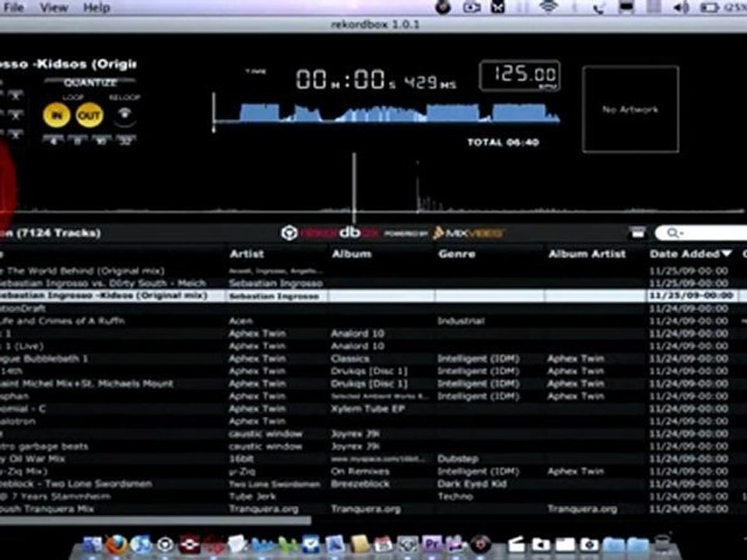747x560 pixels.
Task: Click the 'Dark Eyed Kid' genre cell
Action: [472, 484]
